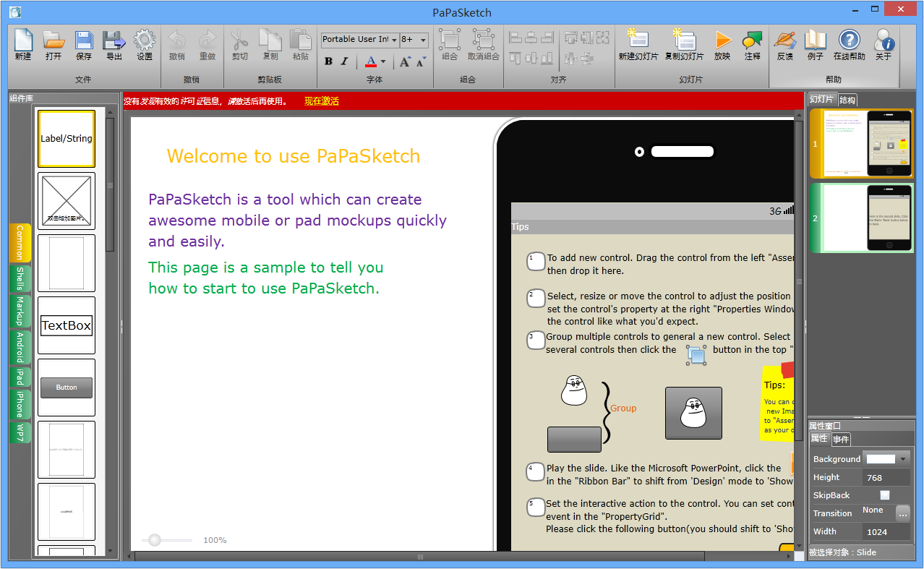Click the component library vertical scrollbar
Viewport: 924px width, 569px height.
click(110, 184)
